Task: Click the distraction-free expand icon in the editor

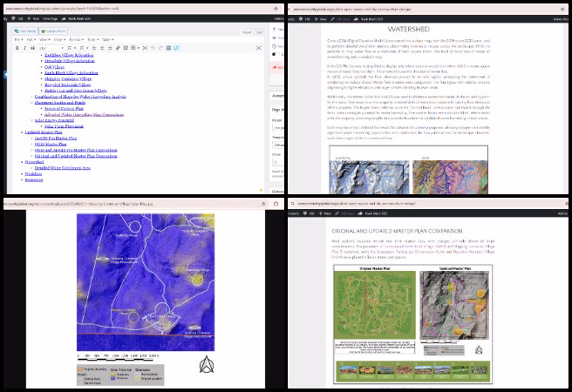Action: [x=259, y=48]
